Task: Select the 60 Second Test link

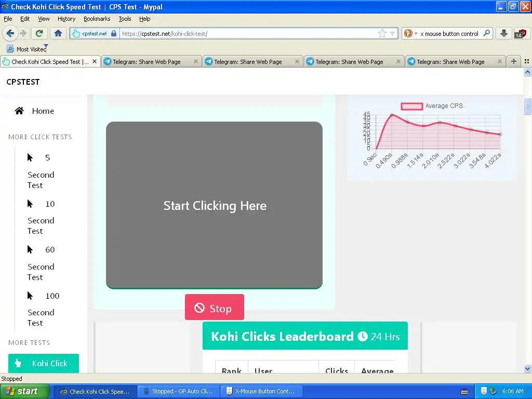Action: click(41, 263)
